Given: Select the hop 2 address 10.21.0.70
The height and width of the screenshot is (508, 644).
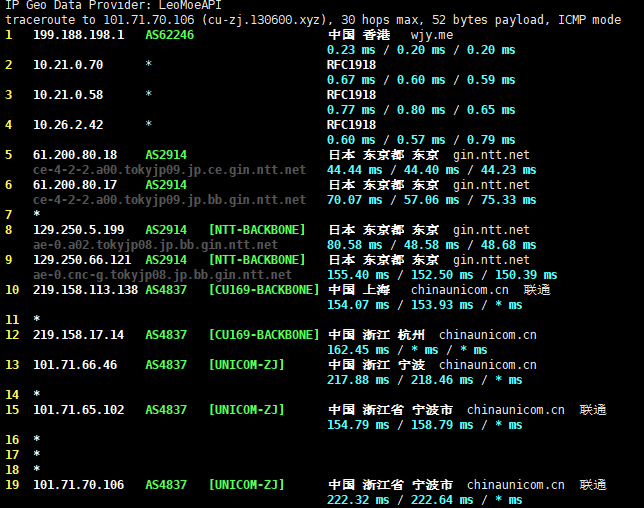Looking at the screenshot, I should 68,65.
